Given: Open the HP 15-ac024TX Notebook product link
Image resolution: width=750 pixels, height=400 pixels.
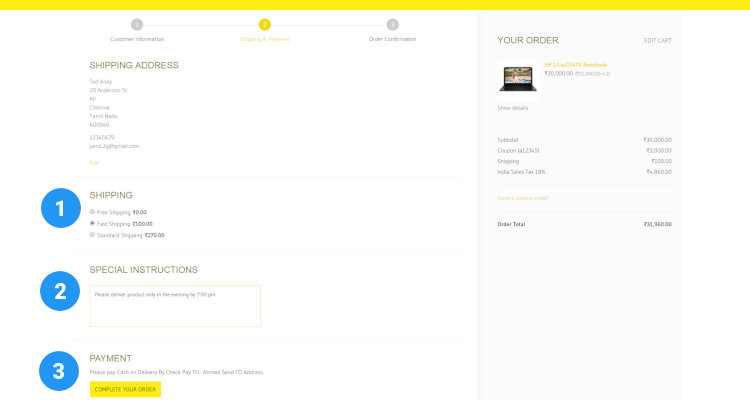Looking at the screenshot, I should (575, 64).
